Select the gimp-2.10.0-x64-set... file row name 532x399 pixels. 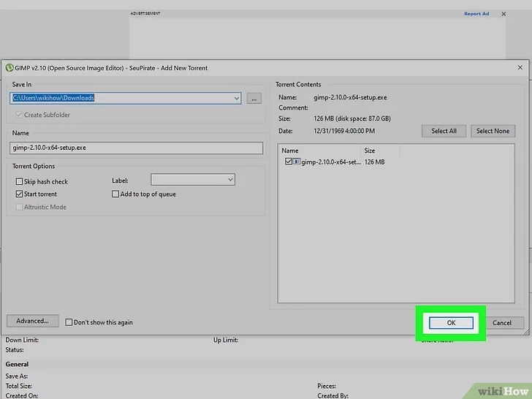click(331, 161)
